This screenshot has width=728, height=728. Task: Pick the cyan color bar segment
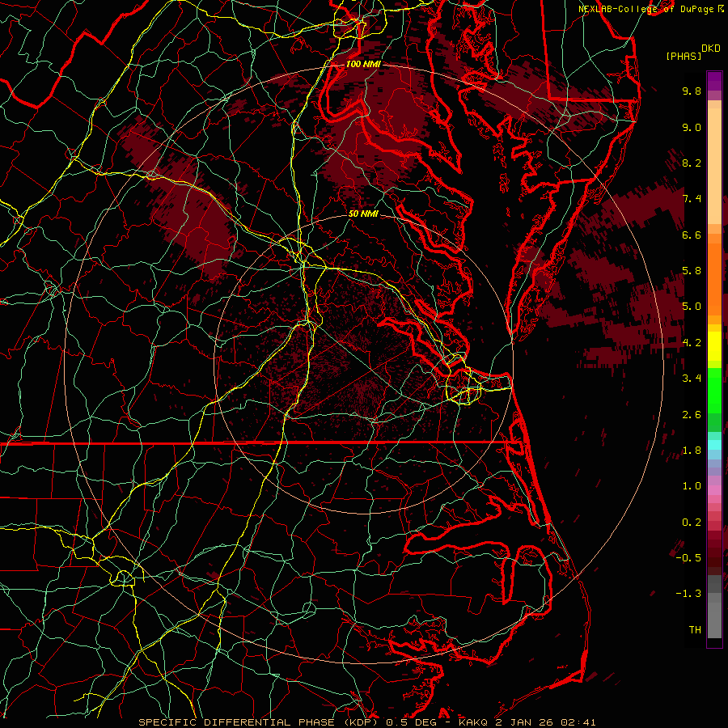click(x=714, y=445)
